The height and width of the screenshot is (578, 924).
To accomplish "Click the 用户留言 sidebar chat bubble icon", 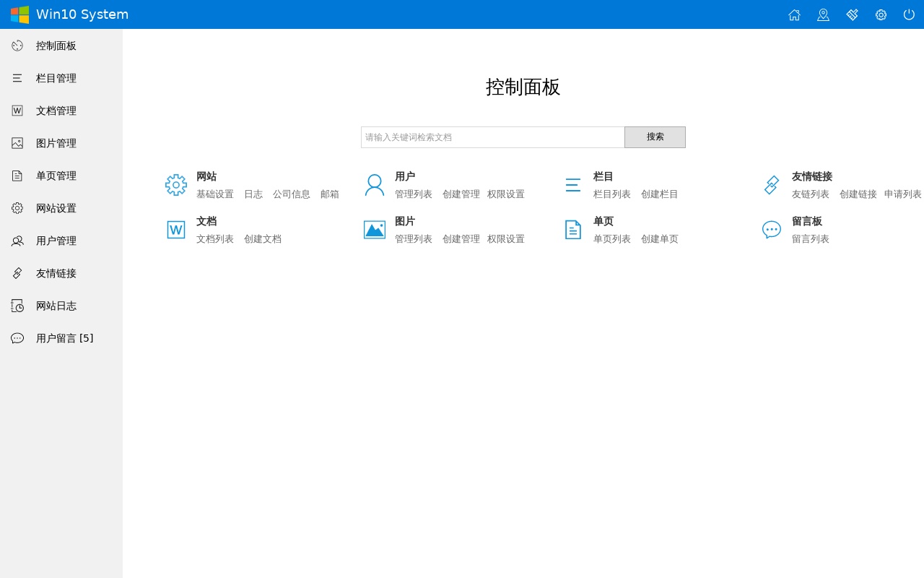I will [x=17, y=338].
